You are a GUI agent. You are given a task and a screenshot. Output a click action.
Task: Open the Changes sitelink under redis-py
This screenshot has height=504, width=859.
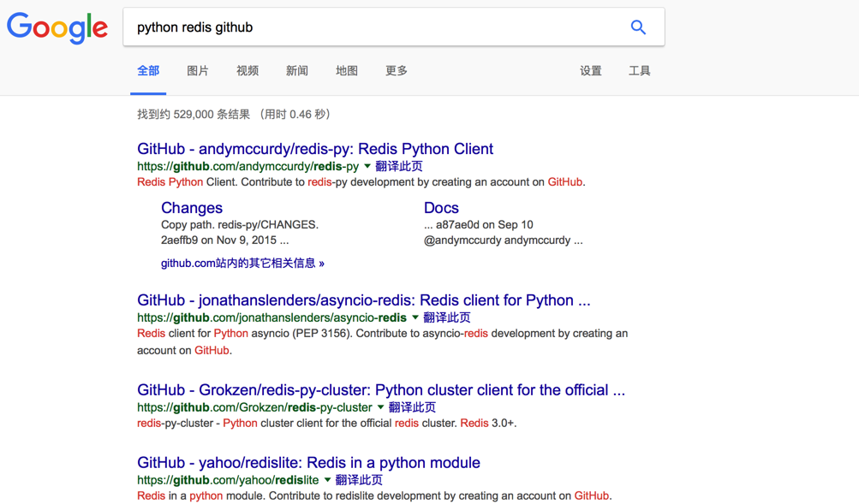[x=191, y=208]
